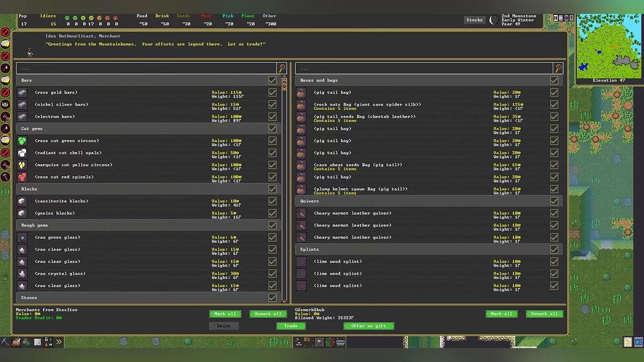Click the pause game icon
Viewport: 644px width, 362px height.
click(x=556, y=18)
